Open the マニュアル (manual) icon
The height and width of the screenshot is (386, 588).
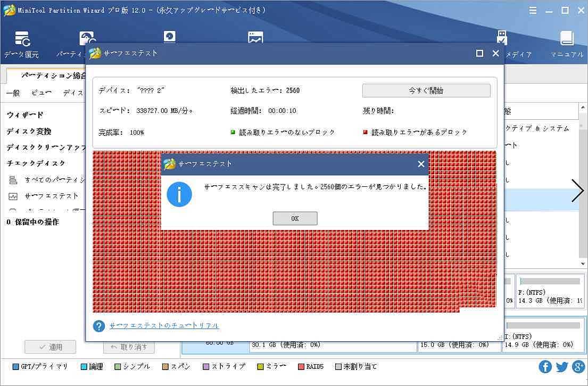click(567, 45)
